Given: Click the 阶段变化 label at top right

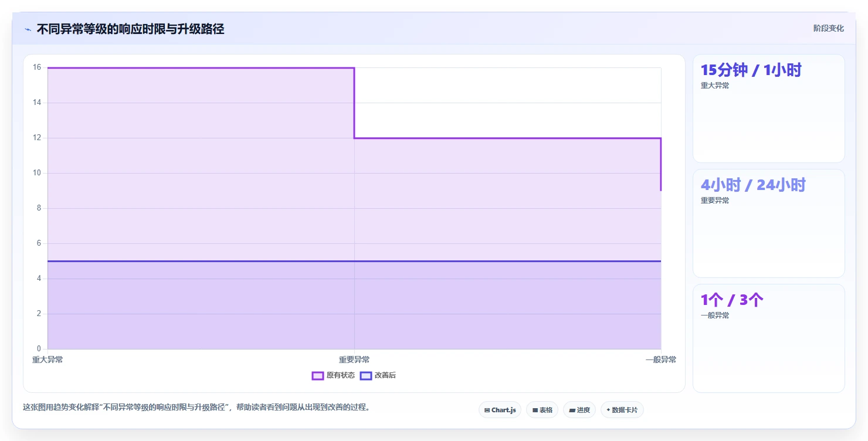Looking at the screenshot, I should (828, 28).
